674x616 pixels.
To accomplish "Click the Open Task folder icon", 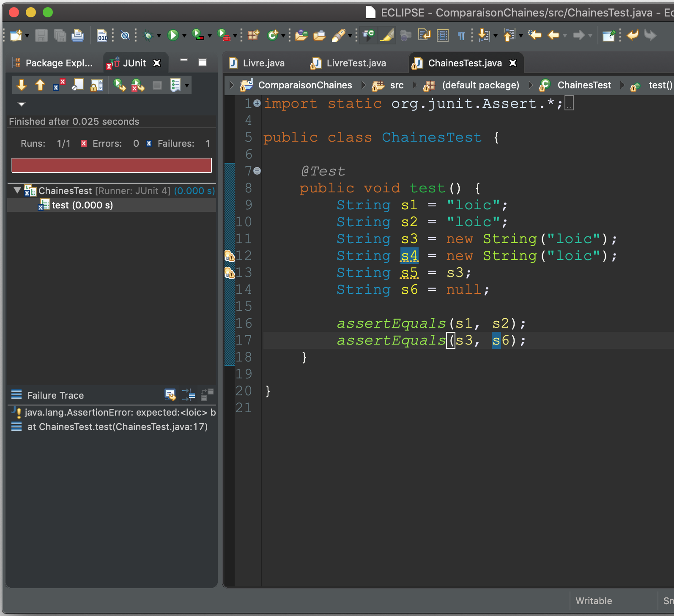I will click(319, 36).
